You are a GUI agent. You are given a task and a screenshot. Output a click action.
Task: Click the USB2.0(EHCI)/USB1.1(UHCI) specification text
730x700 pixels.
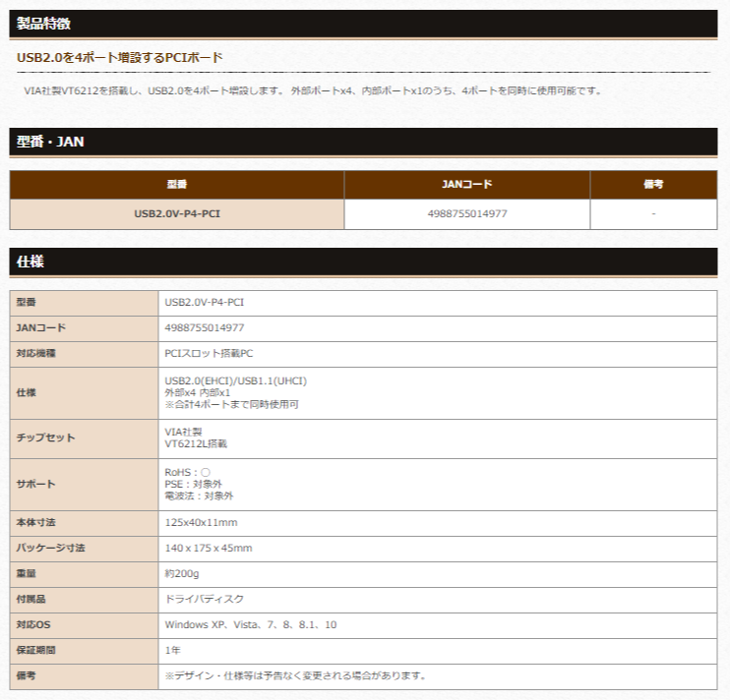[242, 380]
